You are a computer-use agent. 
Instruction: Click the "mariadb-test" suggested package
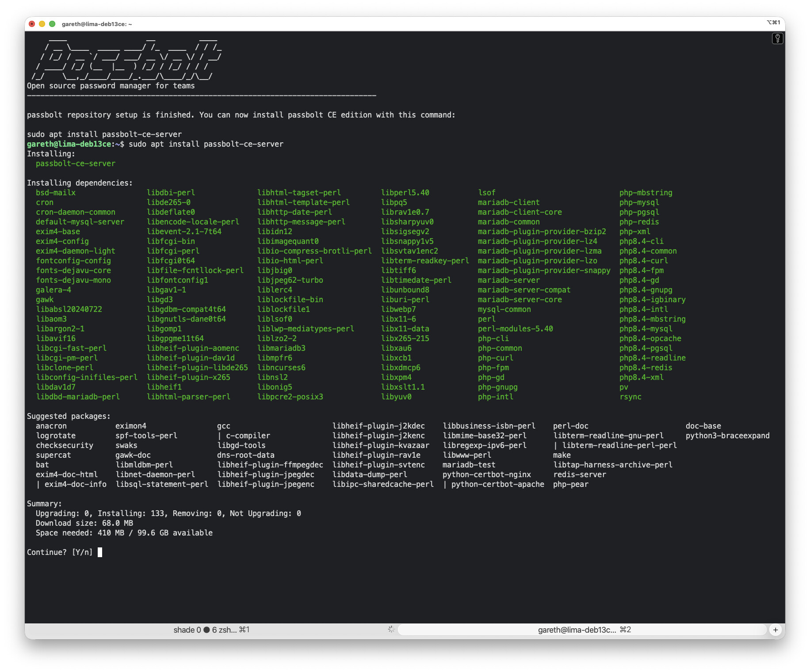[x=469, y=465]
